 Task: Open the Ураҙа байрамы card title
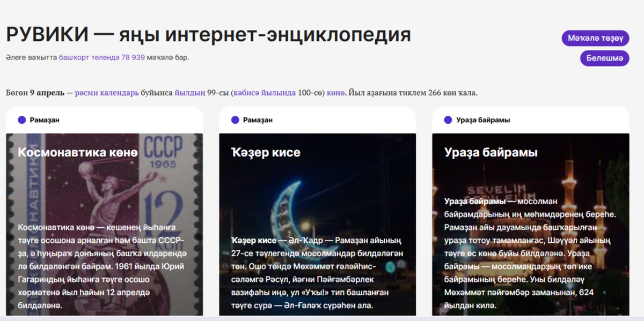pyautogui.click(x=491, y=153)
